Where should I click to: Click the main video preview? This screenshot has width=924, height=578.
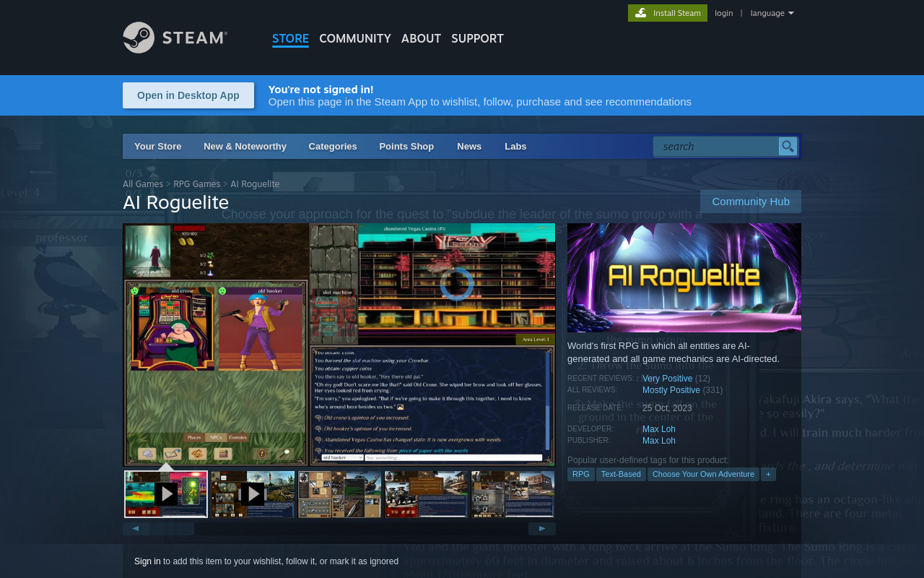(x=339, y=345)
